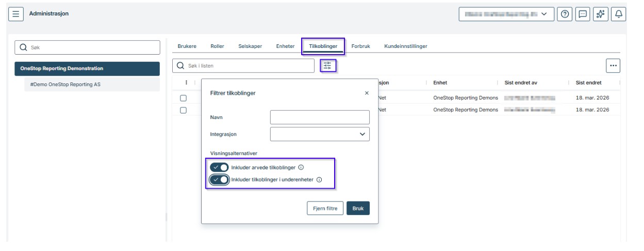The image size is (644, 251).
Task: Click info icon beside tilkoblinger i underenheter
Action: 319,180
